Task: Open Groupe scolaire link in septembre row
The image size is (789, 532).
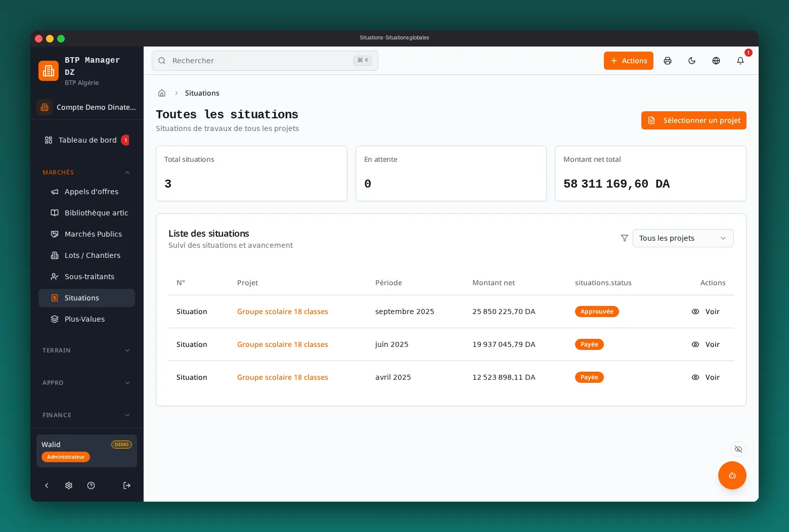Action: tap(283, 312)
